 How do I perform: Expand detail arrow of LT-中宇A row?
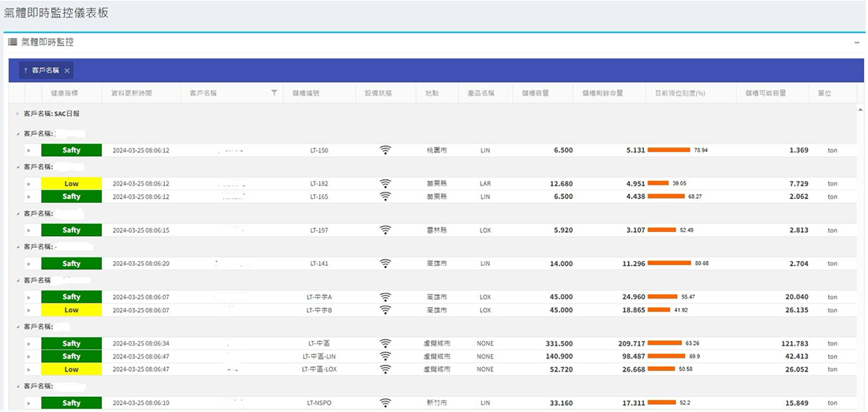click(x=28, y=298)
